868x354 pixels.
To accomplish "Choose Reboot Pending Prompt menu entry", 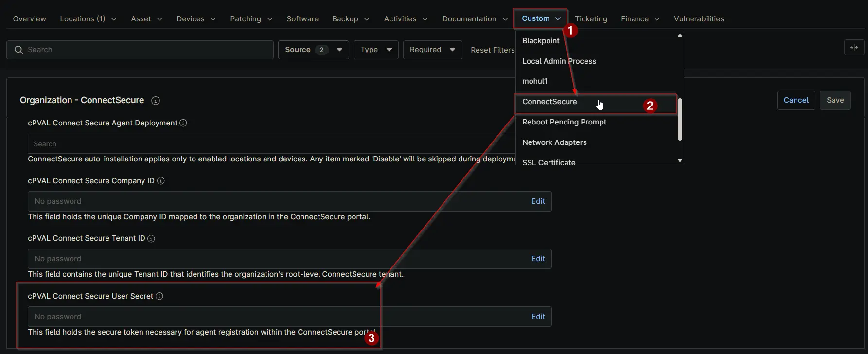I will pos(564,122).
